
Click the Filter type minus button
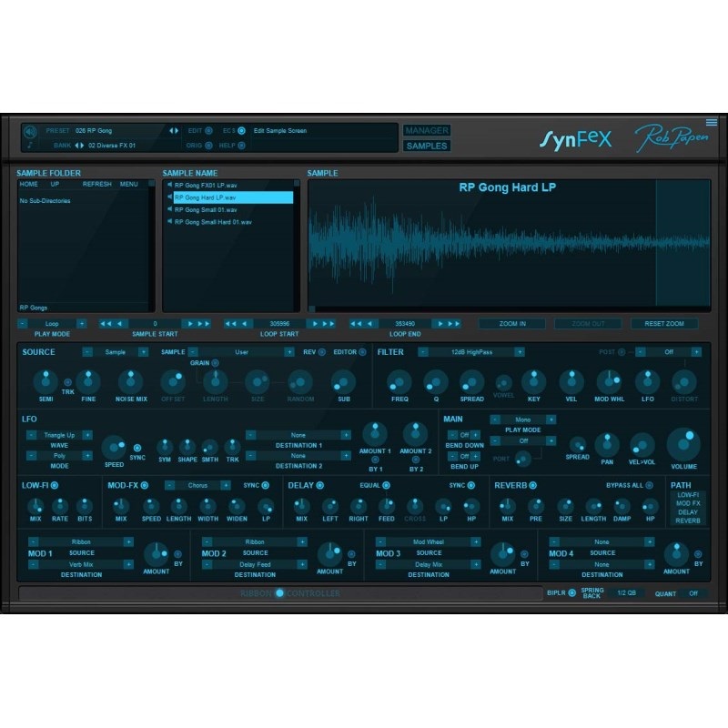(x=422, y=352)
